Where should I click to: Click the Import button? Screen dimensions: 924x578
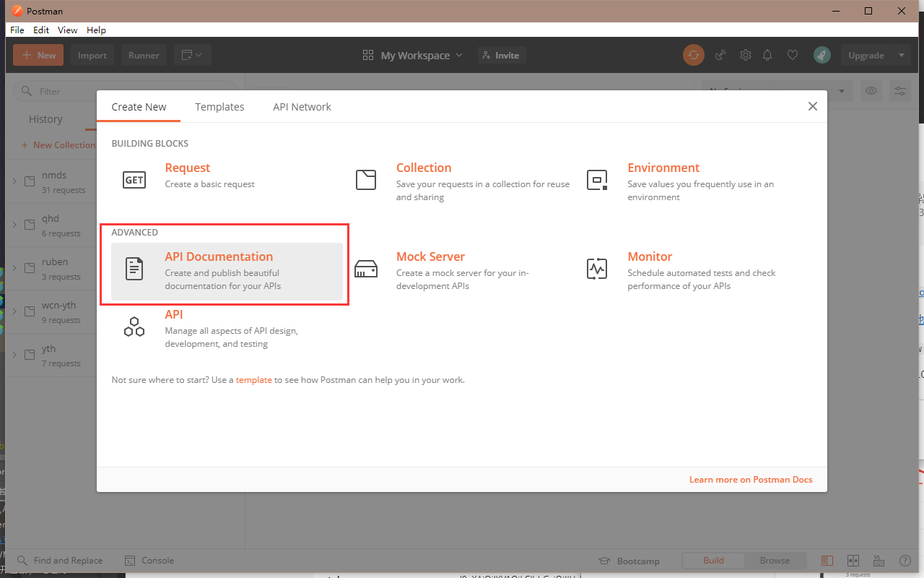92,55
